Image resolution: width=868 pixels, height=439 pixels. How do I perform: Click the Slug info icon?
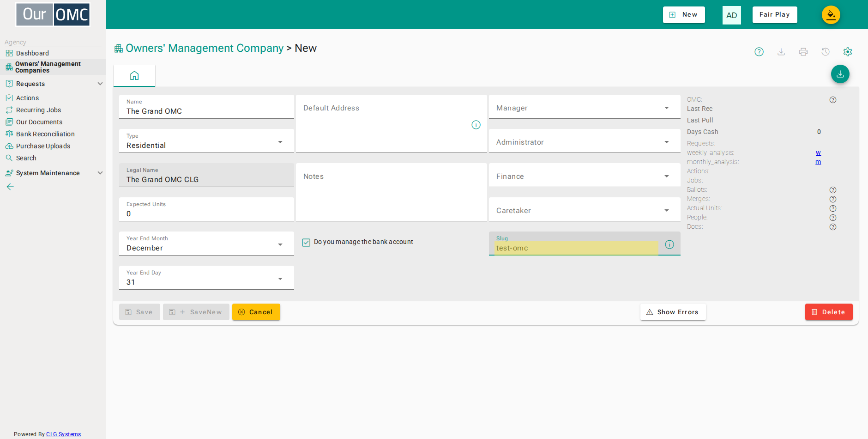tap(669, 244)
